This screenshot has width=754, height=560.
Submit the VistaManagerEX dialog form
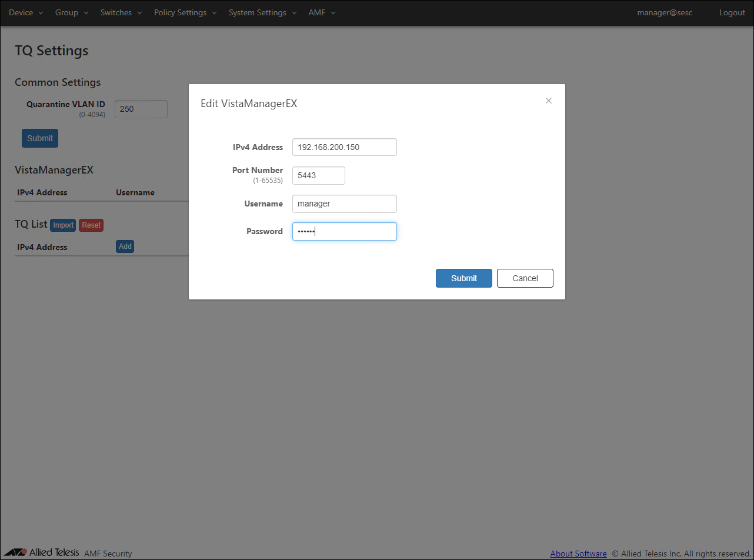coord(463,278)
